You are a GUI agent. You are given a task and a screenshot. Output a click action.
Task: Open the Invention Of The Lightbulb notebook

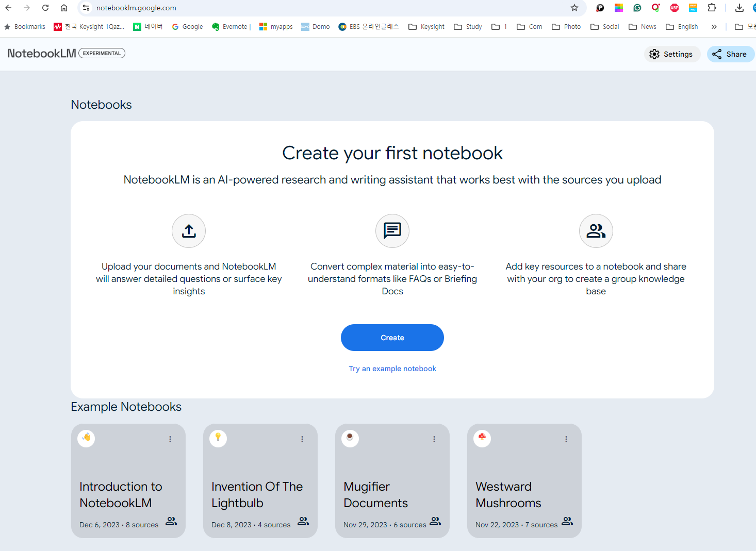[260, 481]
